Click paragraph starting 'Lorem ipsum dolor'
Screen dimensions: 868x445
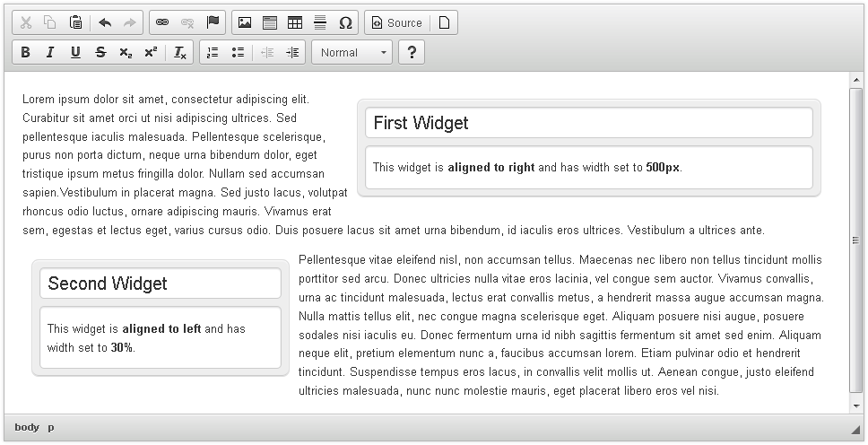(x=394, y=164)
